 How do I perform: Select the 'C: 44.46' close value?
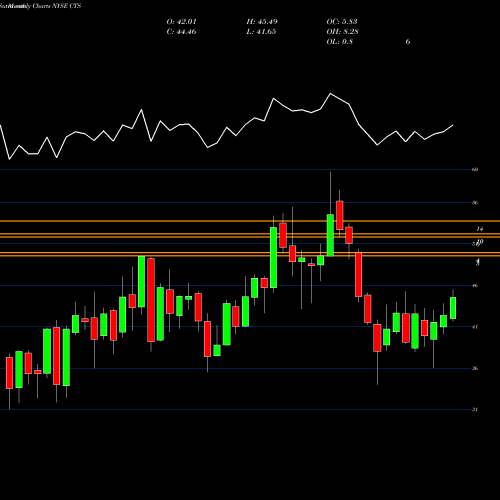pyautogui.click(x=181, y=32)
